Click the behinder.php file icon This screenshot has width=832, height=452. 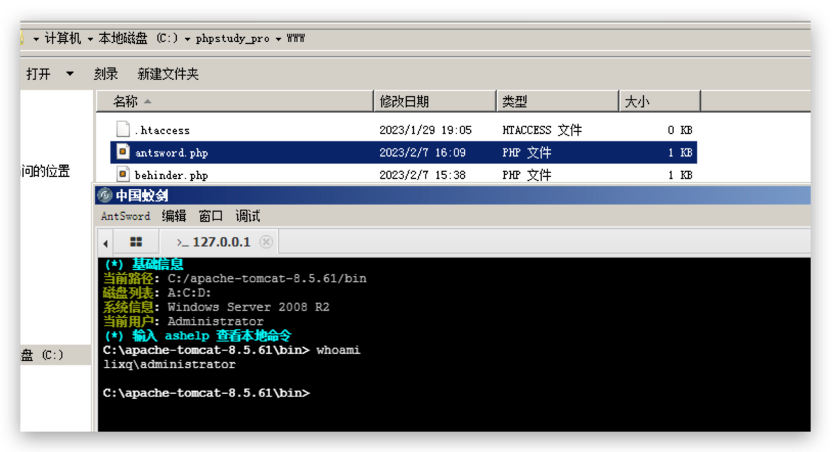[123, 175]
